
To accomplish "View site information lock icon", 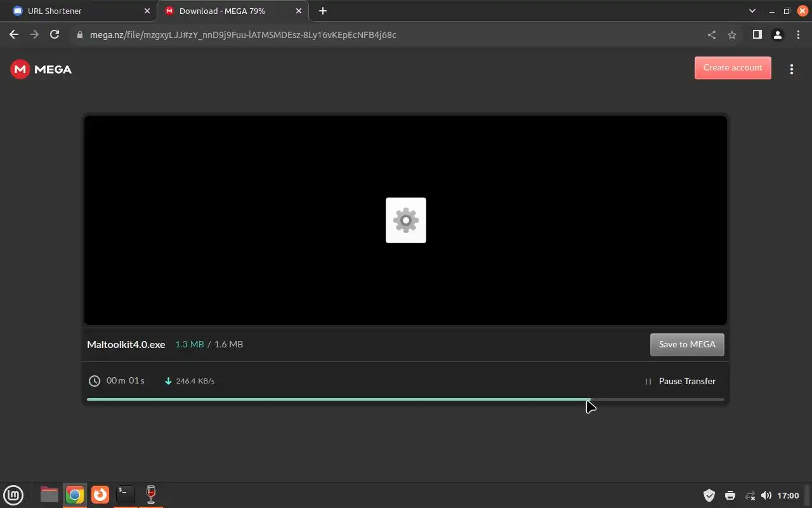I will click(x=79, y=35).
